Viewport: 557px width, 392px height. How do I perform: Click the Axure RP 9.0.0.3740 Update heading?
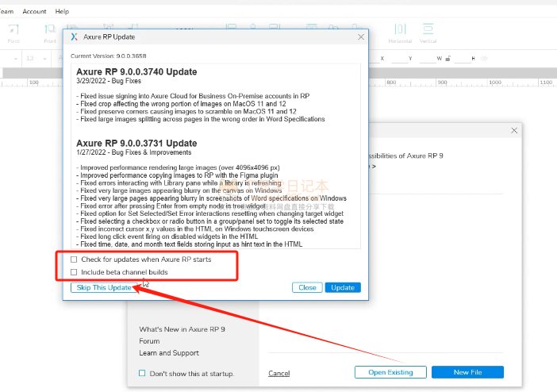[136, 71]
